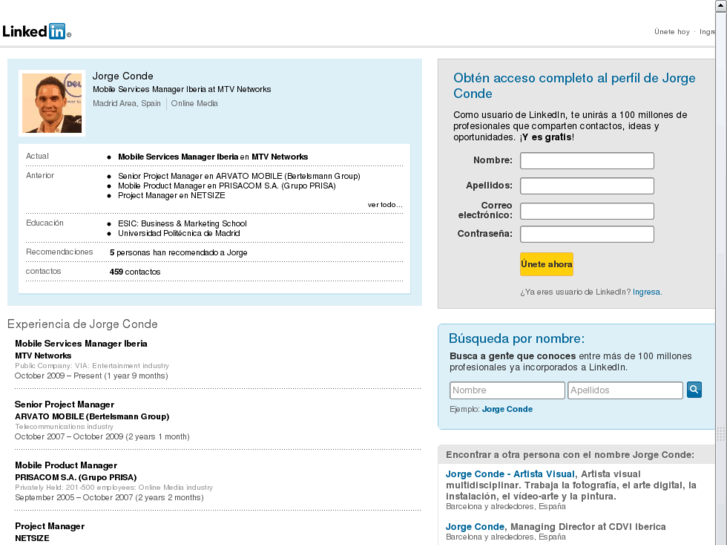The image size is (727, 545).
Task: Click the Experiencia de Jorge Conde heading
Action: (83, 324)
